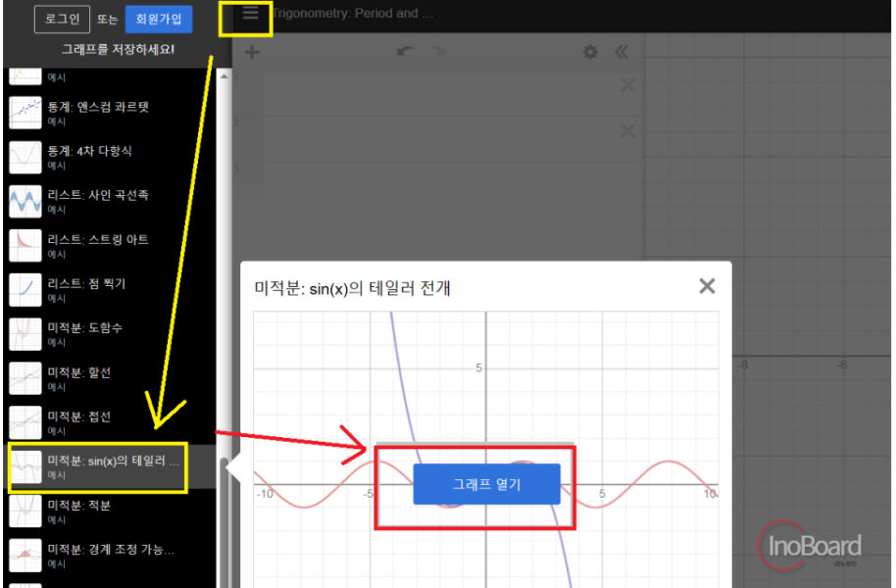Select 미적분: 적분 example
The width and height of the screenshot is (896, 588).
click(111, 511)
